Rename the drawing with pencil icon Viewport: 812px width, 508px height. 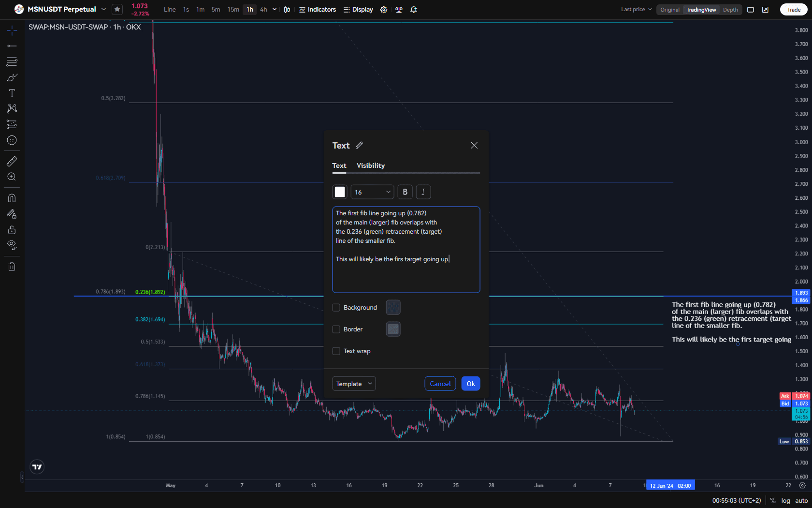[359, 145]
